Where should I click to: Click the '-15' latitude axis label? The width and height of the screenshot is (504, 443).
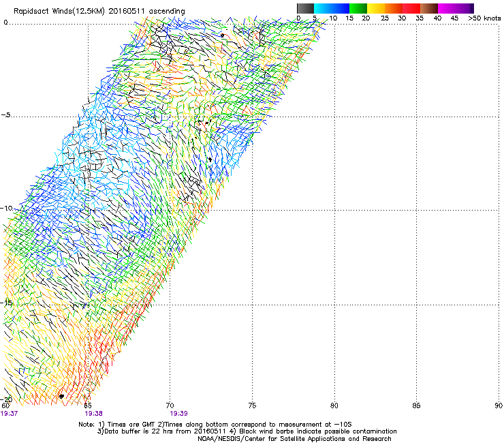point(7,303)
